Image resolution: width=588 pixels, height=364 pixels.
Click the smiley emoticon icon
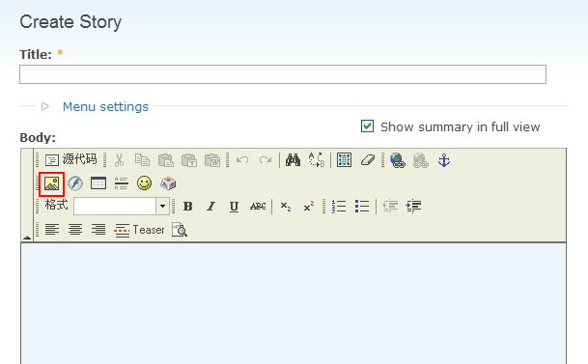[x=144, y=183]
